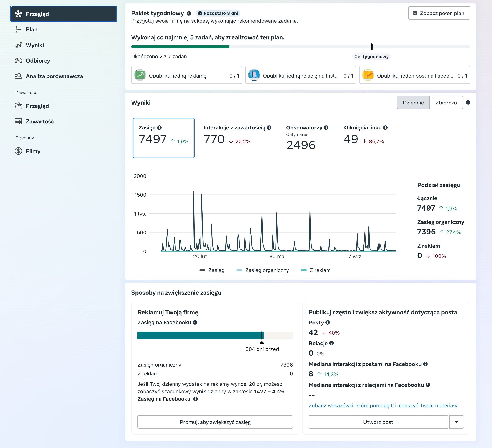Click Zasięg organiczny value 7396 in breakdown
This screenshot has width=492, height=448.
tap(426, 232)
